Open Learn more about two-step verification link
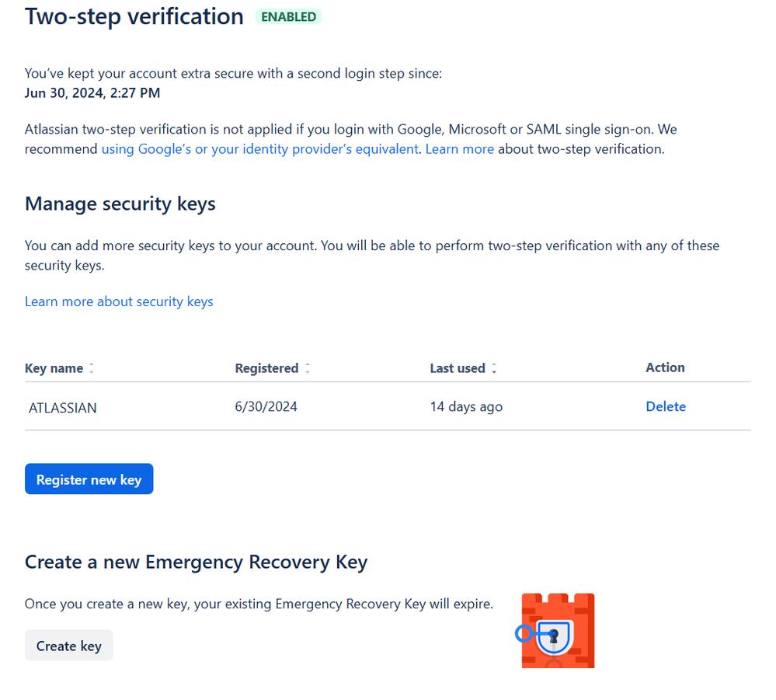776x700 pixels. (x=459, y=148)
